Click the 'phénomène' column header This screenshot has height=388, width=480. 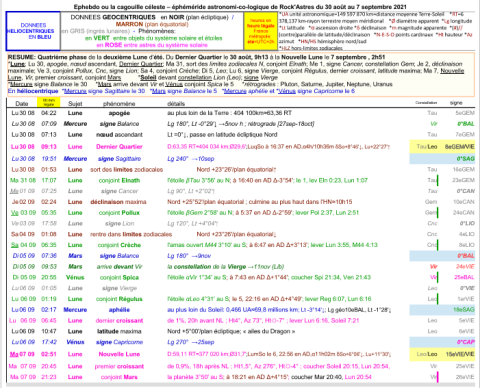(119, 104)
